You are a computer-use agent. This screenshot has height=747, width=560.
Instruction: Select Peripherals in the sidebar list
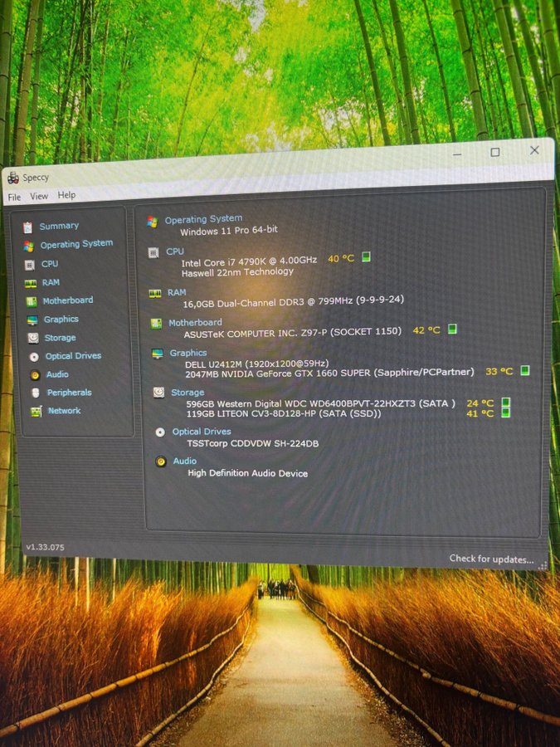69,393
